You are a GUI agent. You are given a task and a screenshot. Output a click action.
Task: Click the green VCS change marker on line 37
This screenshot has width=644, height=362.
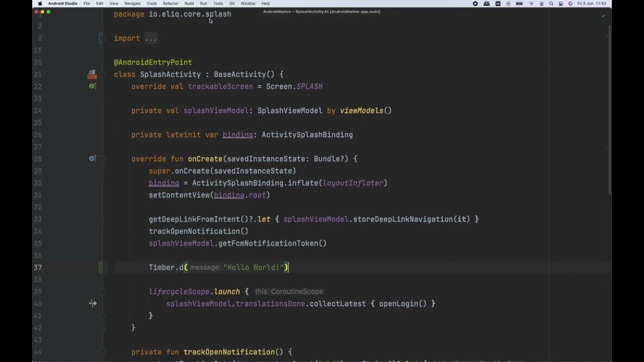click(101, 267)
